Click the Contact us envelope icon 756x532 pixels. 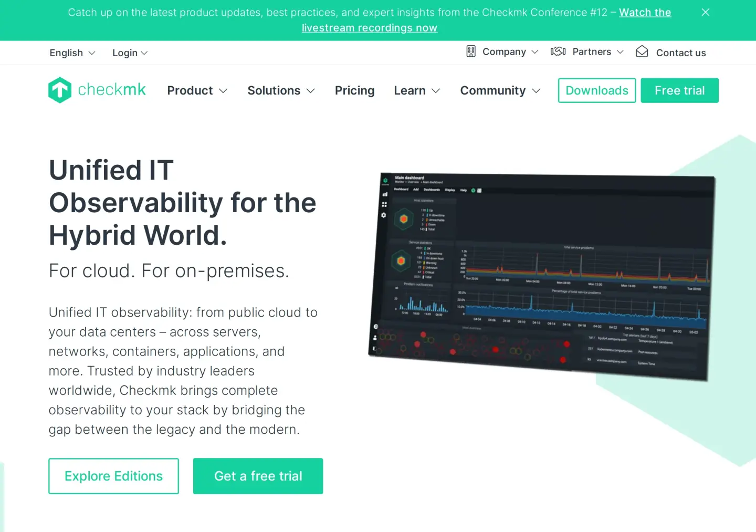tap(642, 51)
